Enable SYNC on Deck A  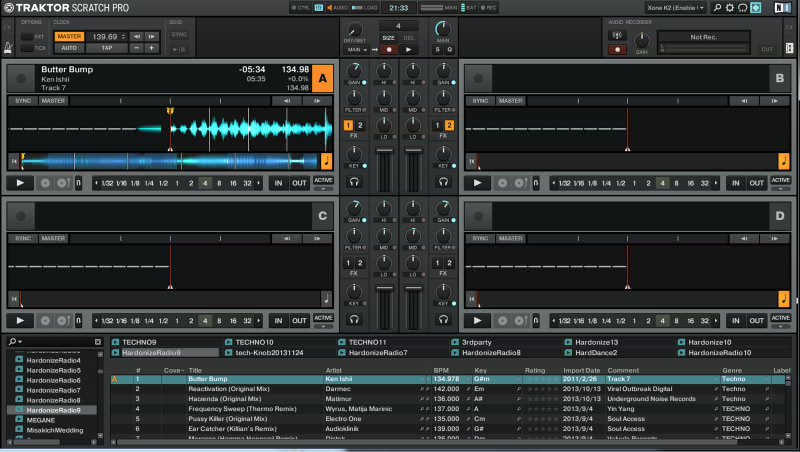tap(23, 101)
